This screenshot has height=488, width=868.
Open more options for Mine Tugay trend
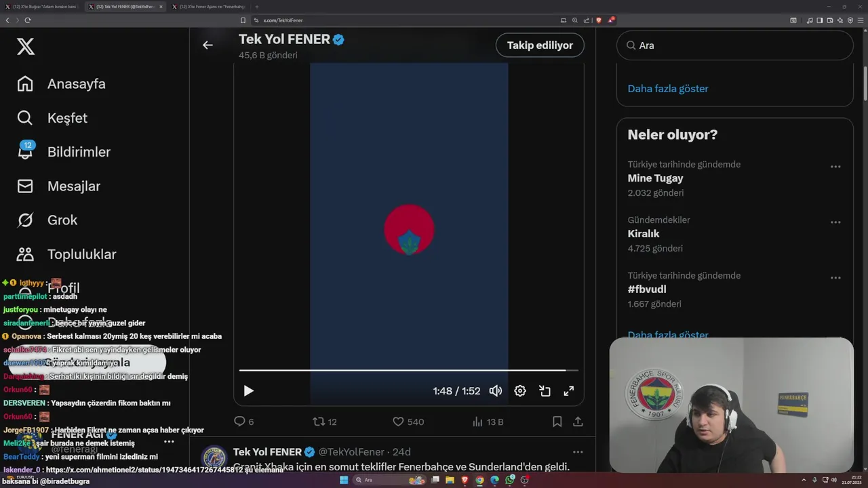835,167
